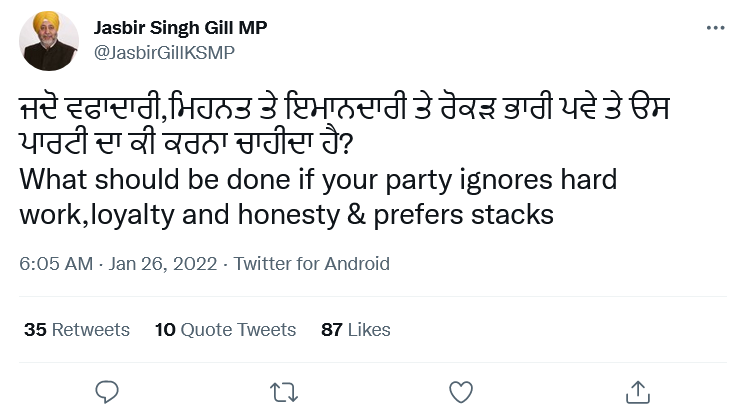Open the three-dot more options menu
The height and width of the screenshot is (417, 730).
tap(714, 28)
